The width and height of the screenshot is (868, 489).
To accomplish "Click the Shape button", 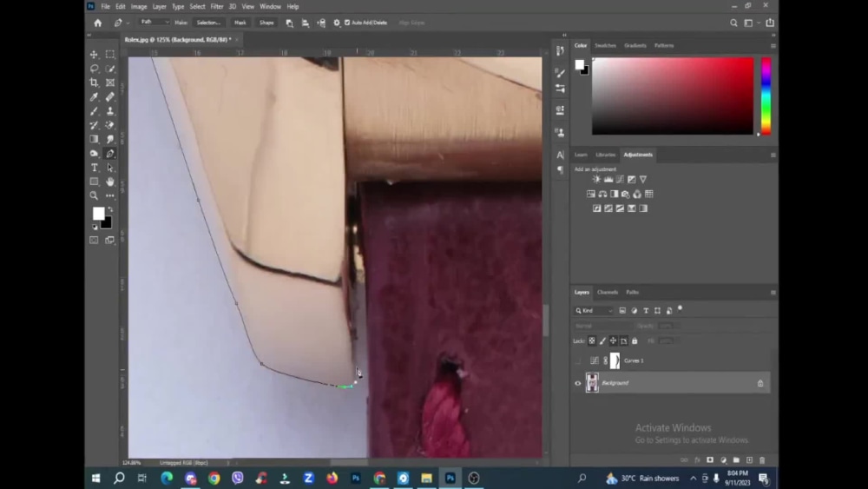I will coord(266,23).
